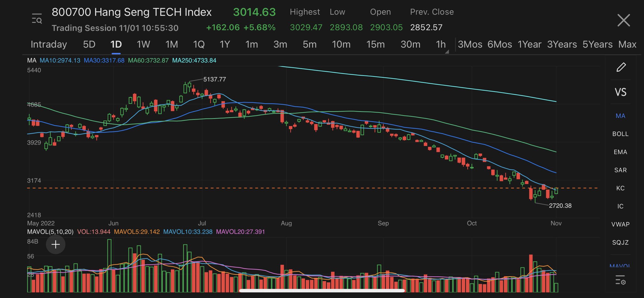Toggle the SAR indicator
This screenshot has height=298, width=644.
point(620,170)
